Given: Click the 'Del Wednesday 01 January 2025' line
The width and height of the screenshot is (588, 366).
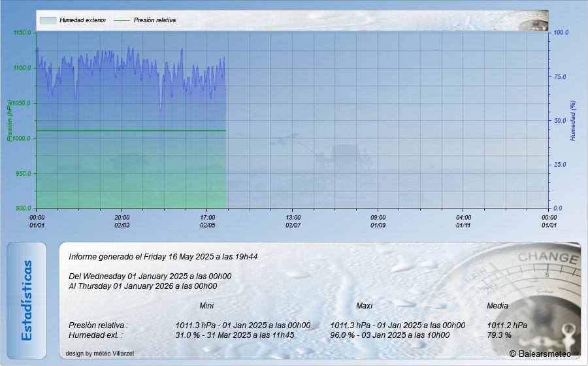Looking at the screenshot, I should click(x=150, y=276).
